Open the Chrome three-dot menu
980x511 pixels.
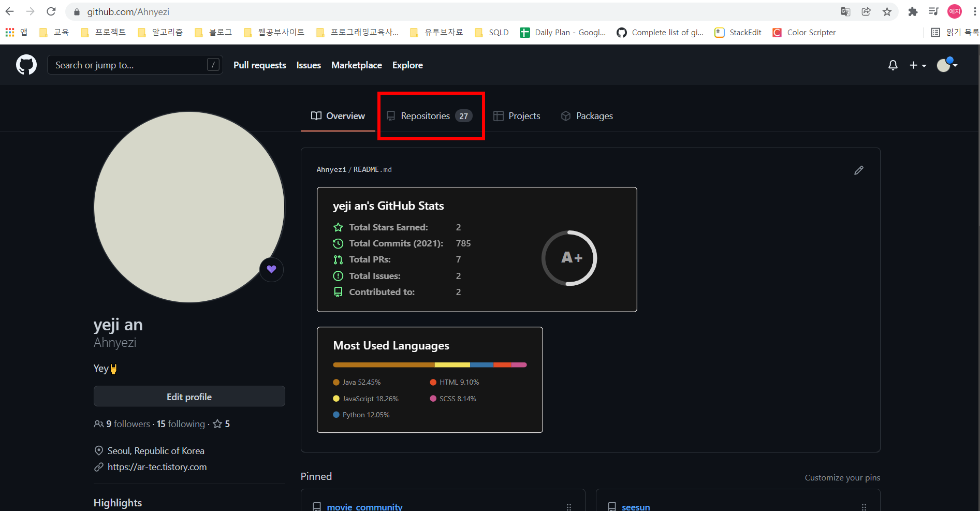pyautogui.click(x=974, y=11)
